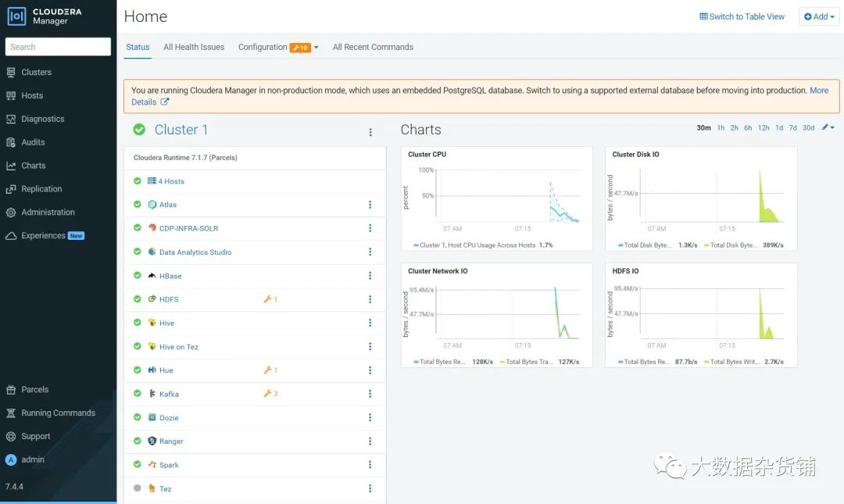Click the Replication sidebar icon
The height and width of the screenshot is (504, 844).
coord(11,189)
